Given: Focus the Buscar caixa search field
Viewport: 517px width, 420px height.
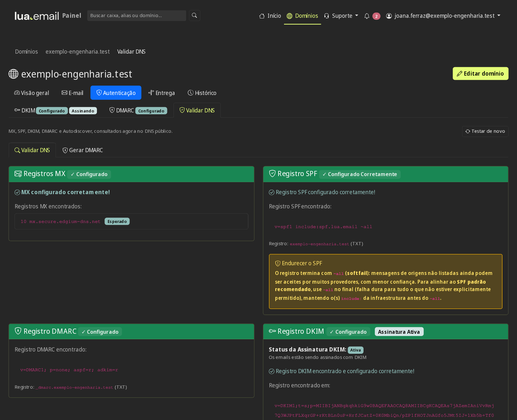Looking at the screenshot, I should [137, 16].
